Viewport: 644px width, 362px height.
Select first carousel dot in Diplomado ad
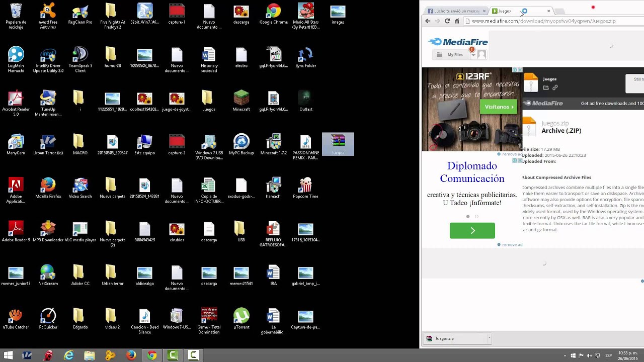[468, 217]
